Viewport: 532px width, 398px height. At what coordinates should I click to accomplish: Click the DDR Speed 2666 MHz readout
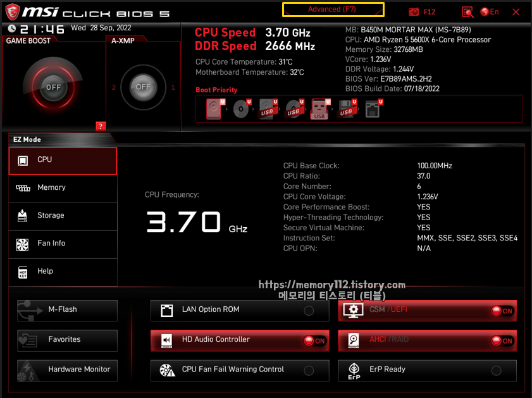pos(255,46)
